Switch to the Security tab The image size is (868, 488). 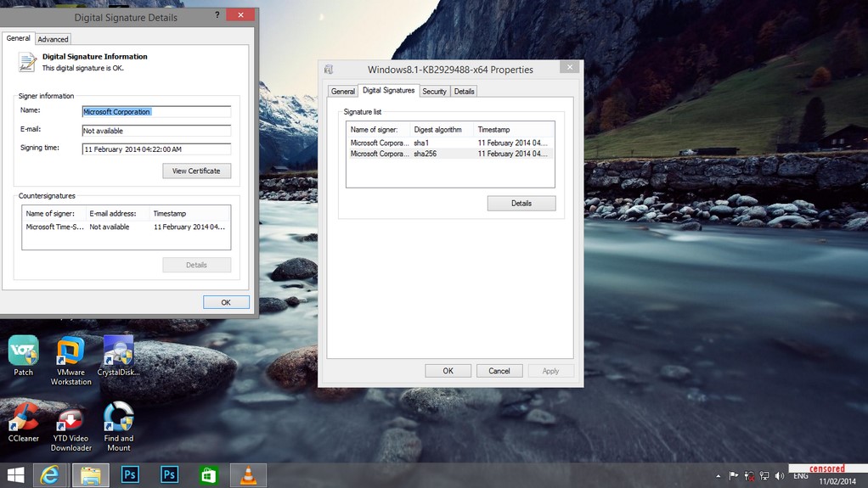pyautogui.click(x=434, y=92)
